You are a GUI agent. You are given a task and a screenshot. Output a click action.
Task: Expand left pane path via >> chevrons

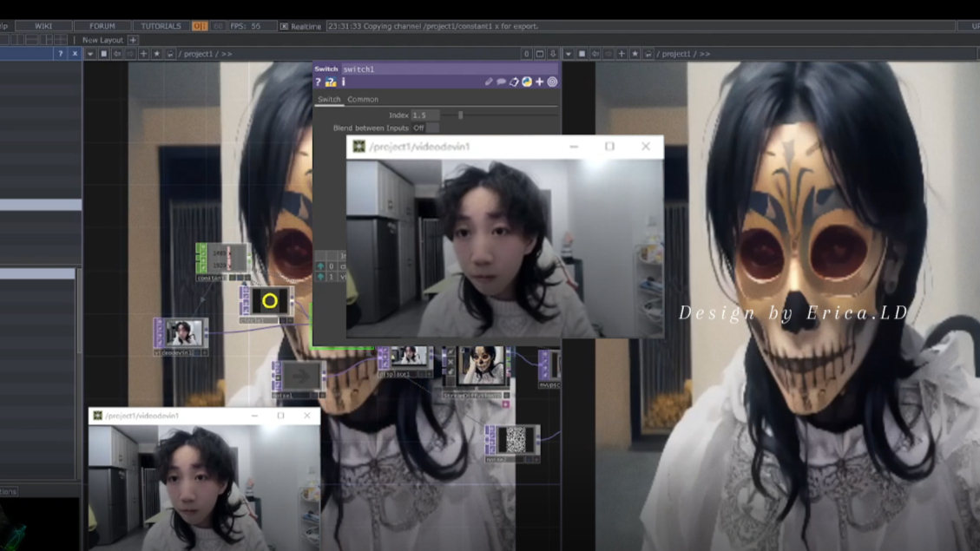tap(227, 54)
